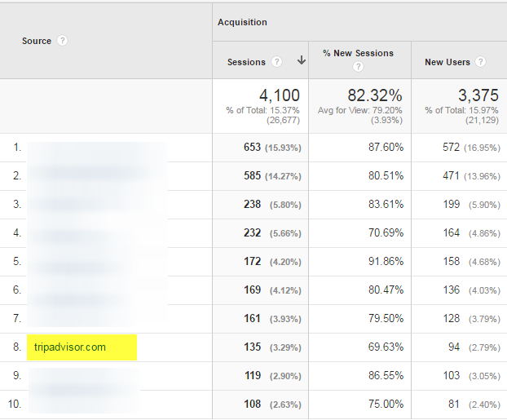Click sessions value 161 in row 7

pyautogui.click(x=252, y=318)
